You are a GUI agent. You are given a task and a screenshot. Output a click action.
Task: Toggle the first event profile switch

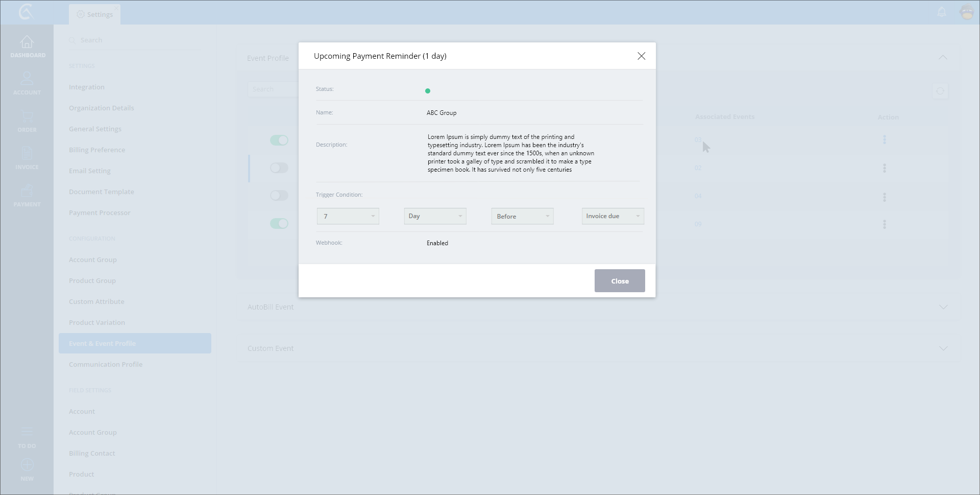[x=279, y=140]
